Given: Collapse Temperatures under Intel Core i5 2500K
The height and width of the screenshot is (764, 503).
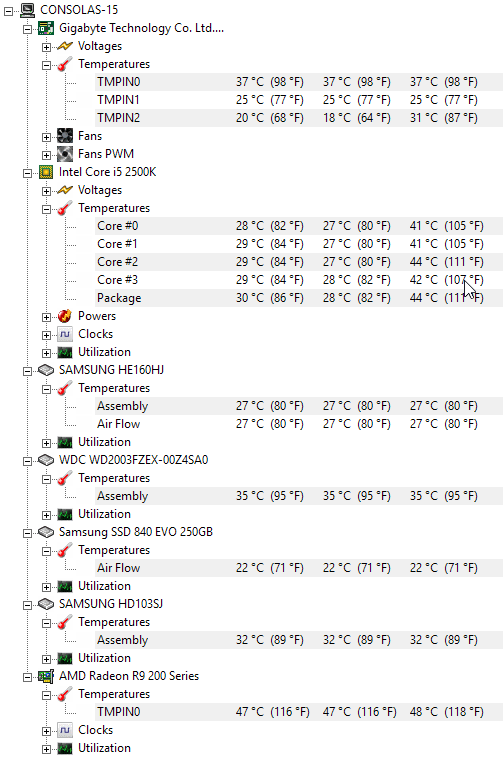Looking at the screenshot, I should point(46,209).
